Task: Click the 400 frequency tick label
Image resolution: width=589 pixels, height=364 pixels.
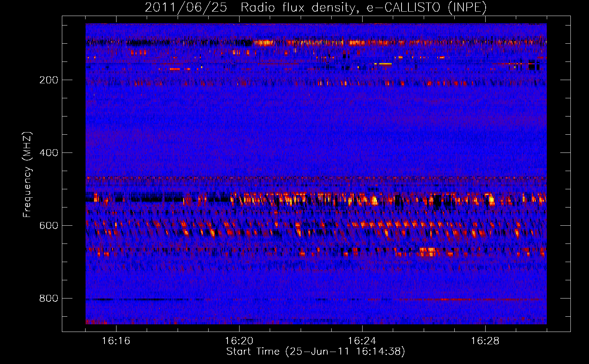Action: [49, 153]
